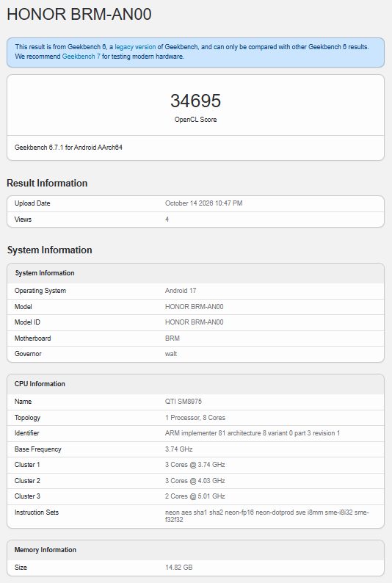The image size is (392, 583).
Task: Select the '3 Cores @ 4.03 GHz' value
Action: (x=195, y=481)
